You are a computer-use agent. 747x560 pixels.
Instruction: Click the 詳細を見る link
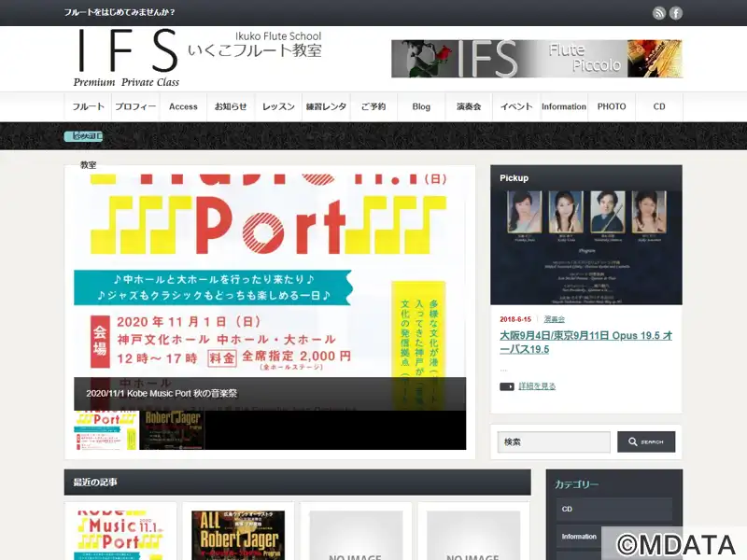(537, 386)
